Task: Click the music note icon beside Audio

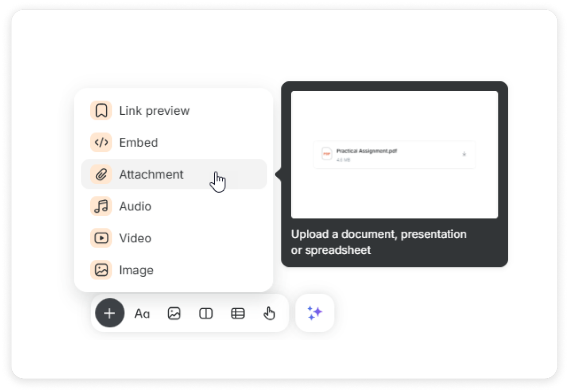Action: point(101,206)
